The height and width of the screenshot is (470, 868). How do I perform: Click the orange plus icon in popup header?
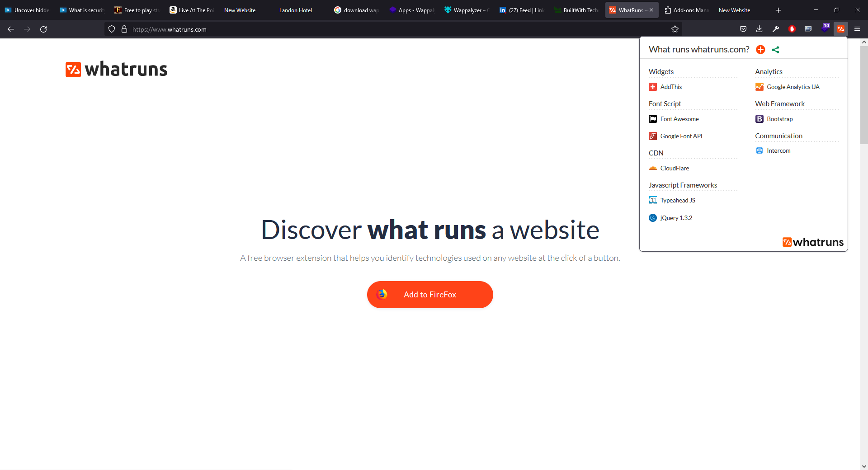pos(760,50)
